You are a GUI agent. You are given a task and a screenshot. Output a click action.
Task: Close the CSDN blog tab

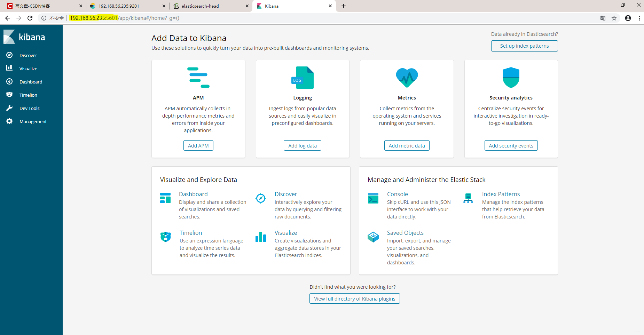81,6
